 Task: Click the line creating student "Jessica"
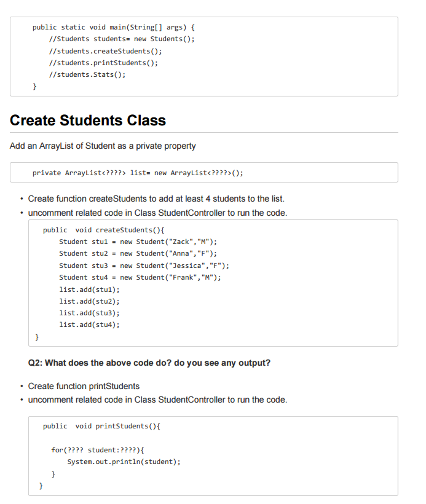point(144,266)
